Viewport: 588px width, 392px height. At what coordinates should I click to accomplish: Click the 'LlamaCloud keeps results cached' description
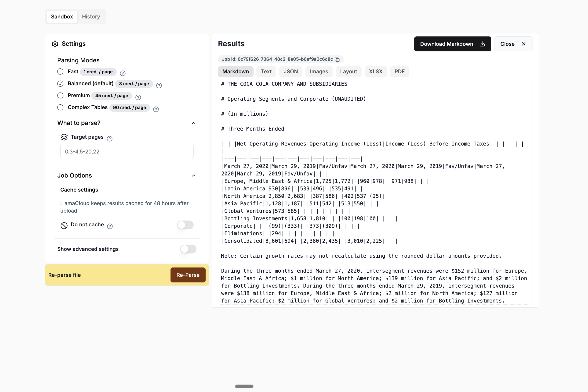click(x=124, y=207)
